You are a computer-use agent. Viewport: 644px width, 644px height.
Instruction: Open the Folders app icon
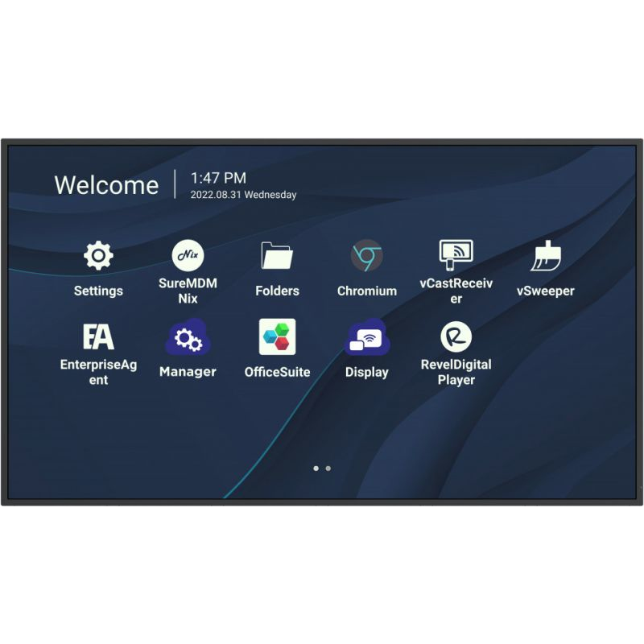pos(277,255)
